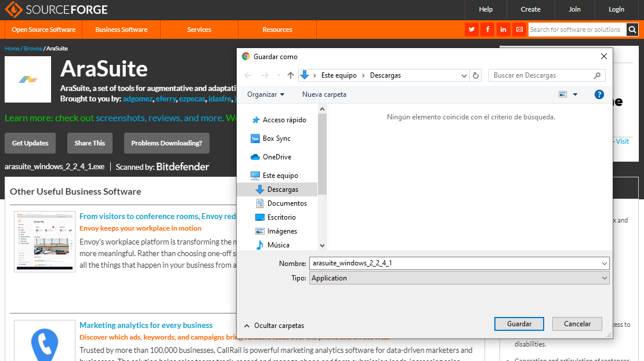644x361 pixels.
Task: Select OneDrive in the folder tree
Action: click(272, 157)
